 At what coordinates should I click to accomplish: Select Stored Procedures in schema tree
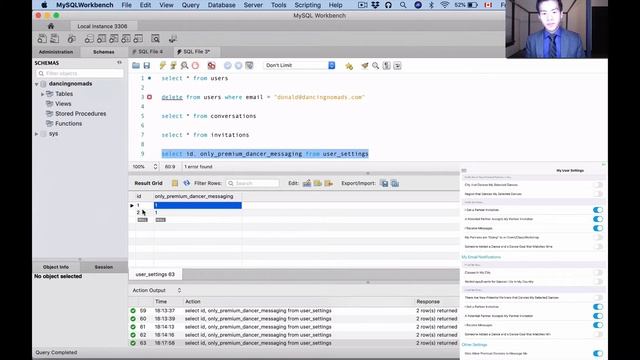80,113
